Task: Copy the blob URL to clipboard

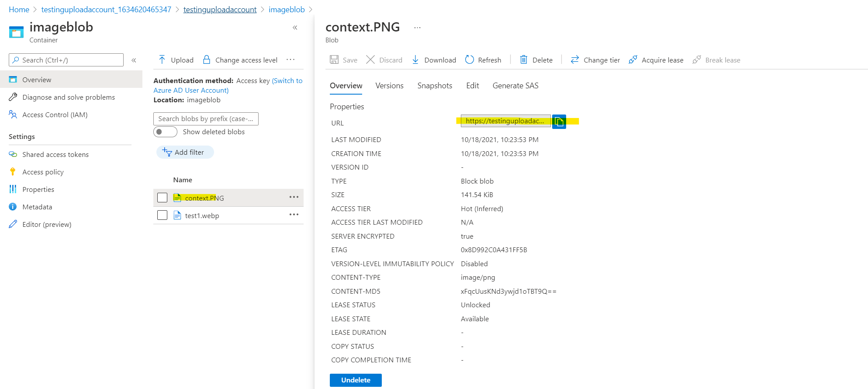Action: pyautogui.click(x=559, y=122)
